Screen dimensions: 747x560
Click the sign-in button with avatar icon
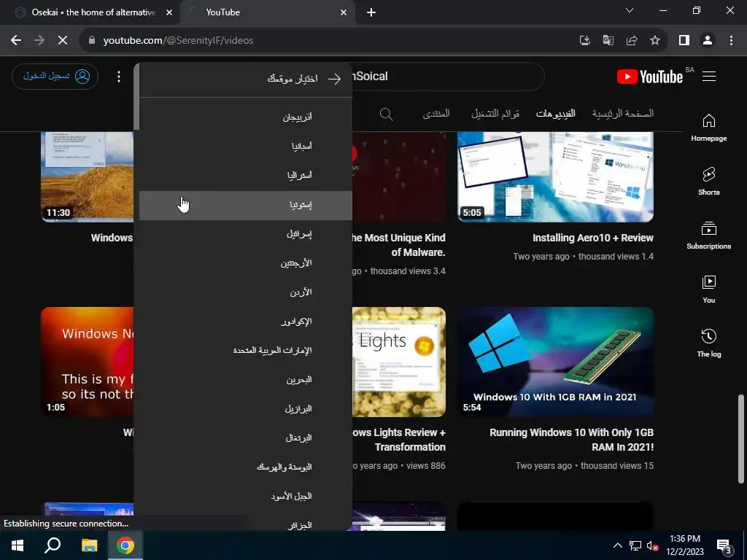click(x=55, y=76)
